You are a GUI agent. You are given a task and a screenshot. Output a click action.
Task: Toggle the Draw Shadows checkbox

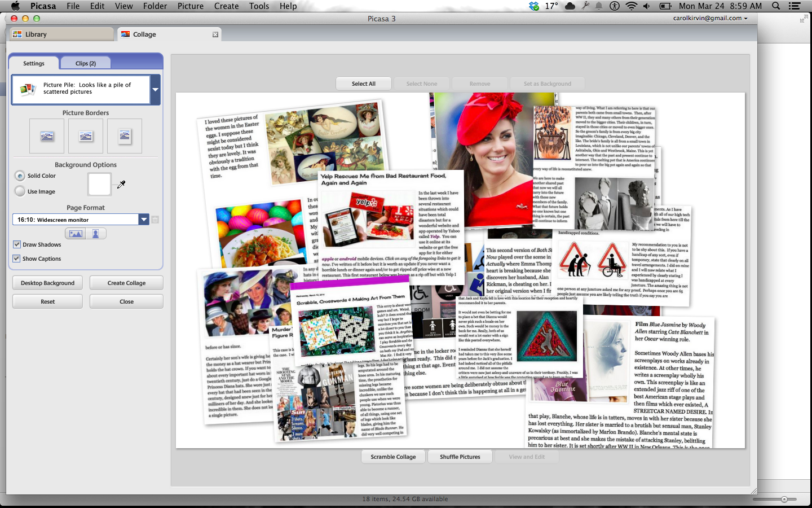17,244
